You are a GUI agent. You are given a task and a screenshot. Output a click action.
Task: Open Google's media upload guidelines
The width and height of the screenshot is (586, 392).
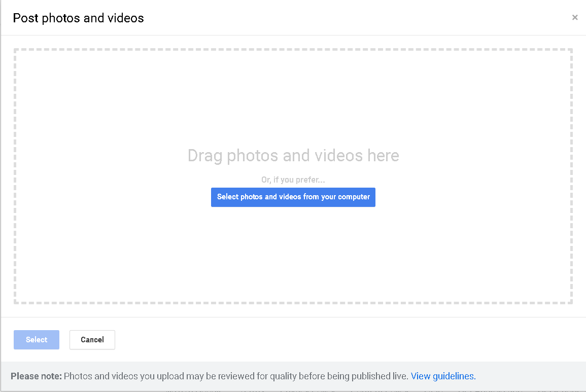pyautogui.click(x=442, y=376)
